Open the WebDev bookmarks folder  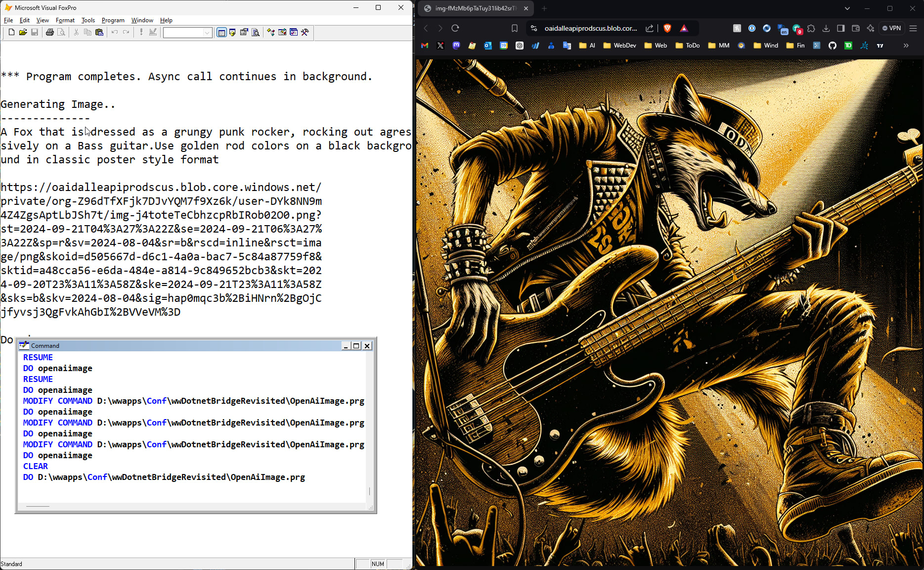point(619,46)
